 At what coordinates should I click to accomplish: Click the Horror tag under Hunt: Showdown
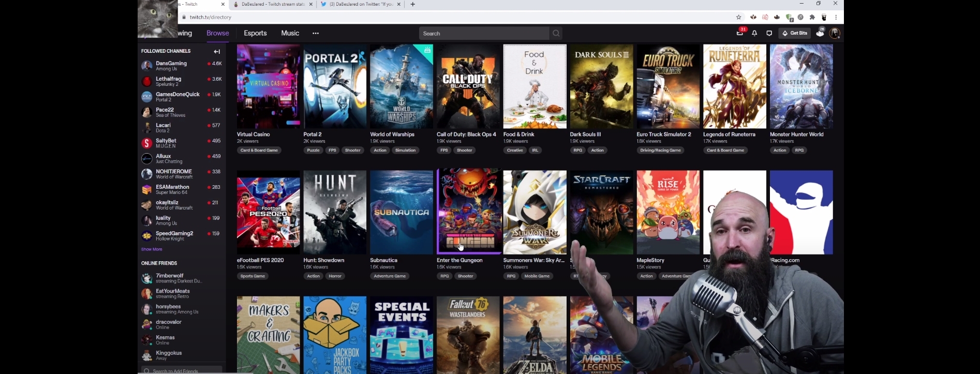click(x=335, y=276)
